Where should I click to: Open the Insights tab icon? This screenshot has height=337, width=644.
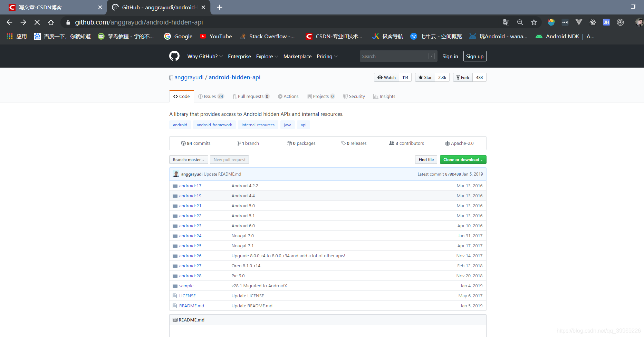(x=376, y=96)
